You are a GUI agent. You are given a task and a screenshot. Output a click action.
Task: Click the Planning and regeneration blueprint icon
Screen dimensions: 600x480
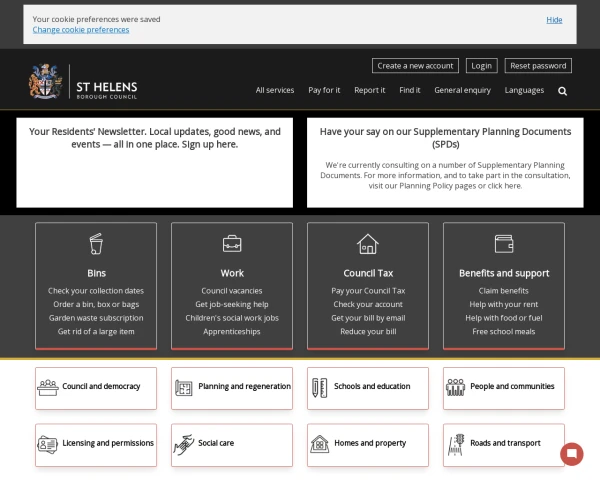click(183, 387)
